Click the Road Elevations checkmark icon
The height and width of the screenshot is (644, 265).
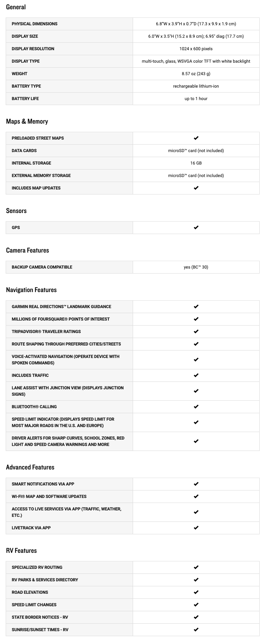pos(196,592)
